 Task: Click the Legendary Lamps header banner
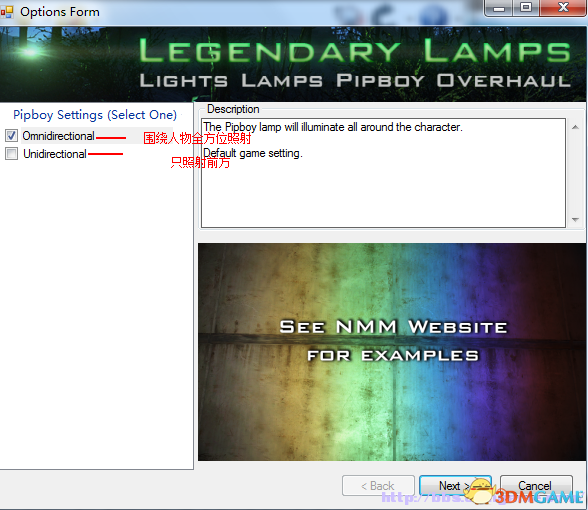click(293, 64)
